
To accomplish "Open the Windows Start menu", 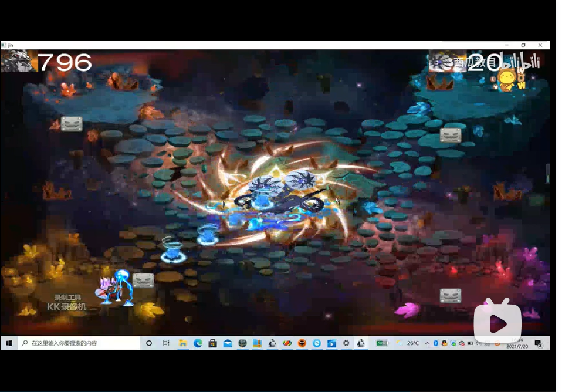I will point(9,343).
